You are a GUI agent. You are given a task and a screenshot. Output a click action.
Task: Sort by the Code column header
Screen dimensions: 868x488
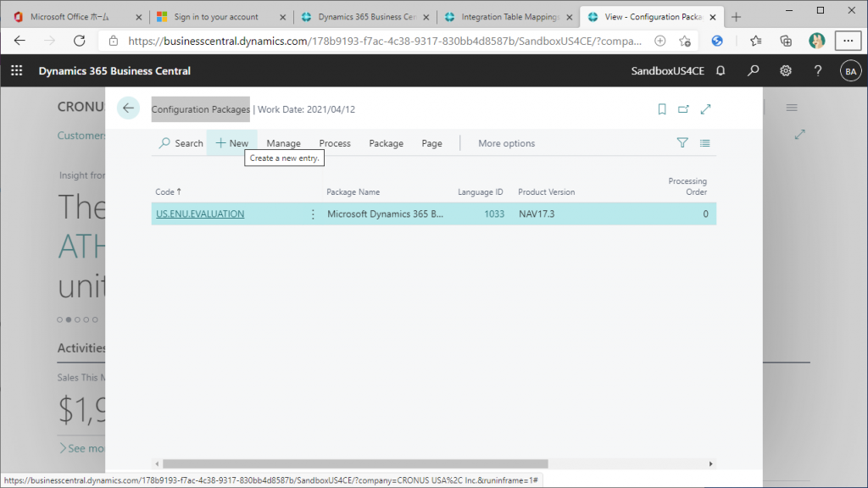[x=169, y=192]
